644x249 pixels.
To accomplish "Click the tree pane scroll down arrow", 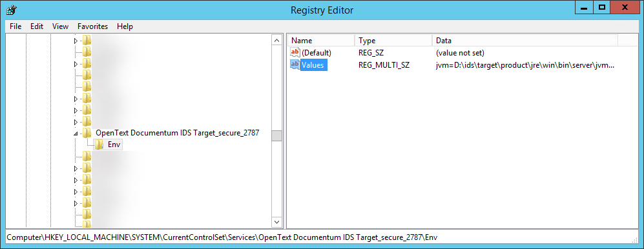I will pos(277,222).
